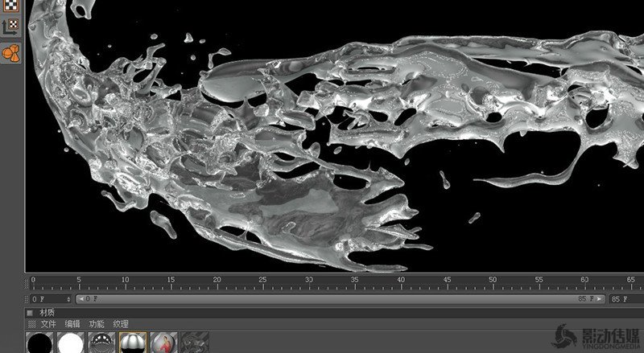Open the 功能 menu in material manager
This screenshot has height=353, width=644.
point(97,324)
